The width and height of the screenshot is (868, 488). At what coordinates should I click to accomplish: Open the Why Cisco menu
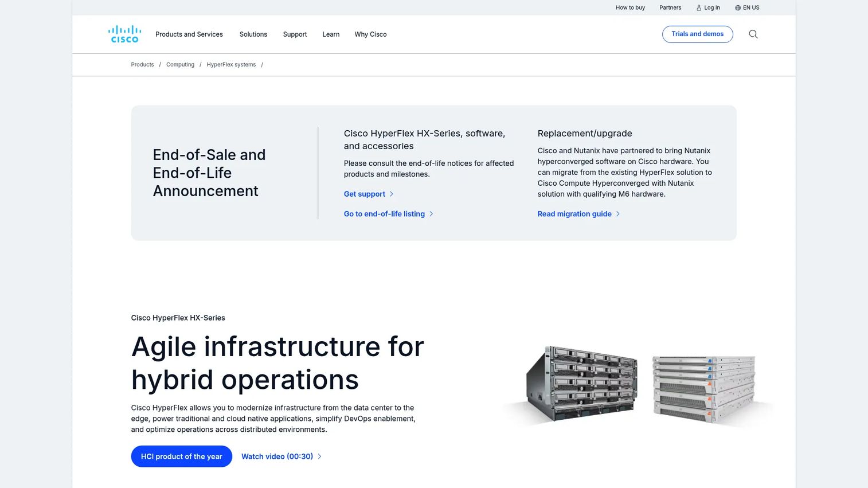tap(371, 34)
